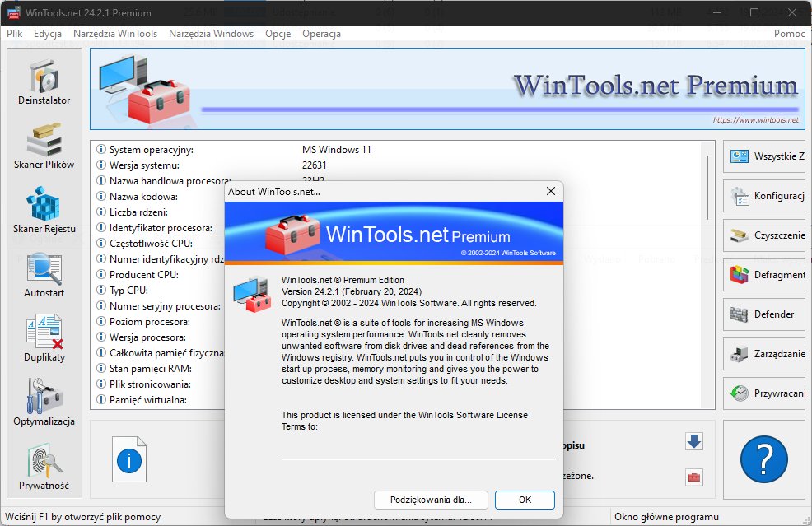
Task: Open the Deinstalator tool
Action: coord(44,83)
